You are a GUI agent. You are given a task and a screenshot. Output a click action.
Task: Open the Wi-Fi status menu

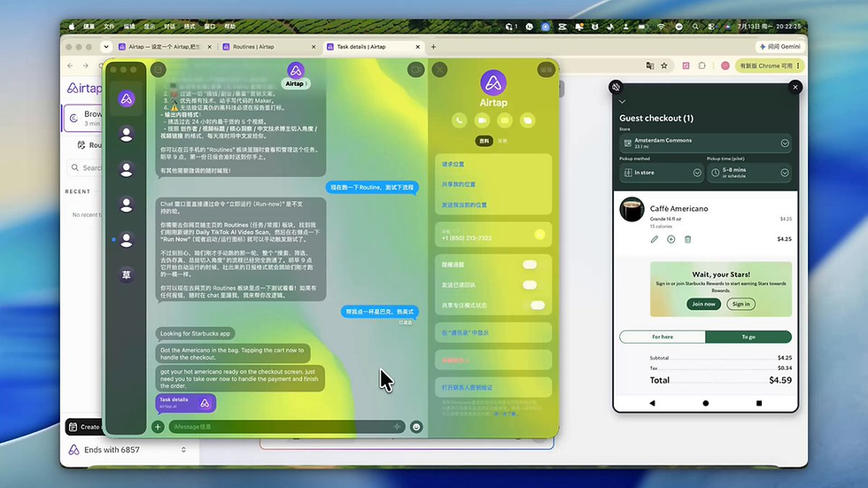tap(661, 27)
